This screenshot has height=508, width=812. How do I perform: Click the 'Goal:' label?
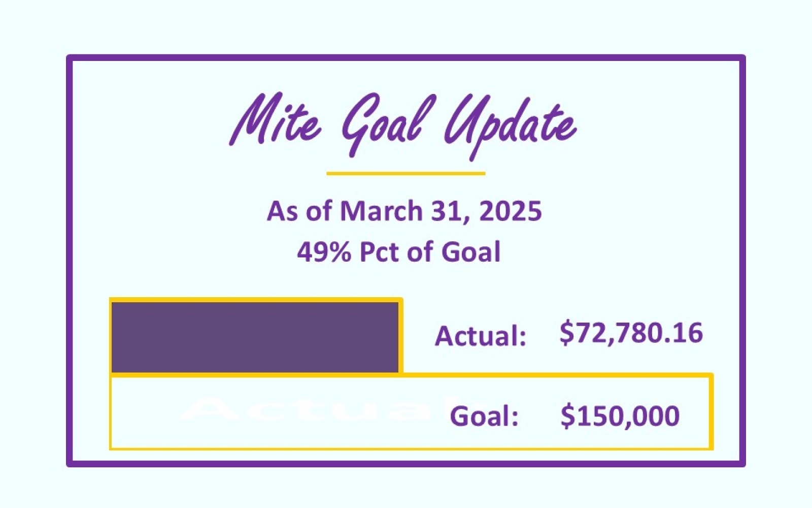[x=484, y=416]
